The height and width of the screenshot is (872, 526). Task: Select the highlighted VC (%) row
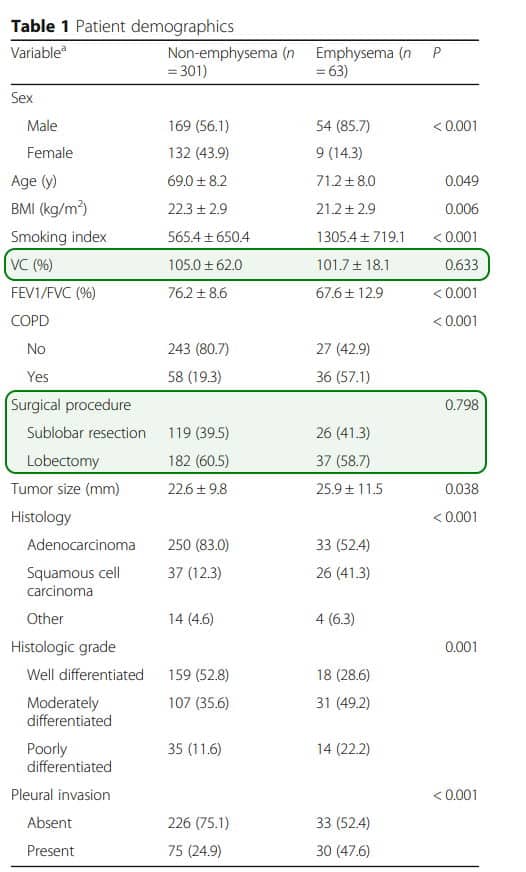(247, 264)
